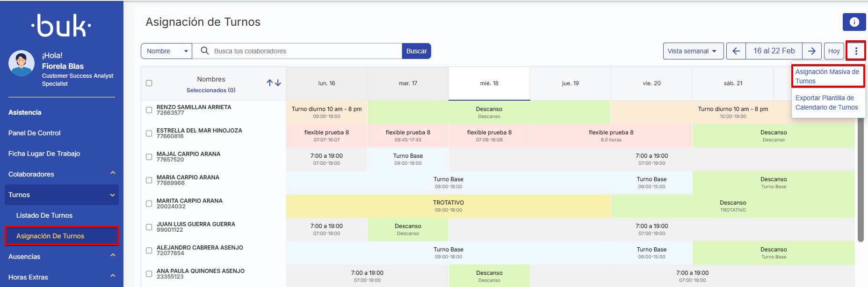Advance to next week with right arrow
This screenshot has height=287, width=868.
(812, 51)
